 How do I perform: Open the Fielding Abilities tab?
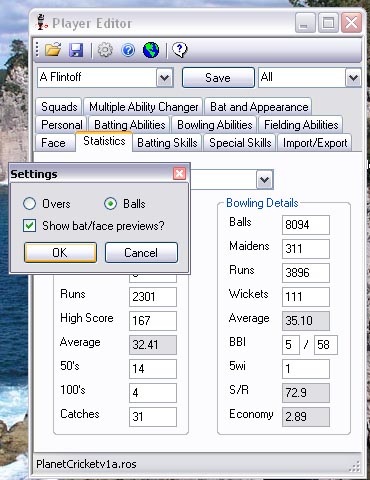(x=301, y=125)
